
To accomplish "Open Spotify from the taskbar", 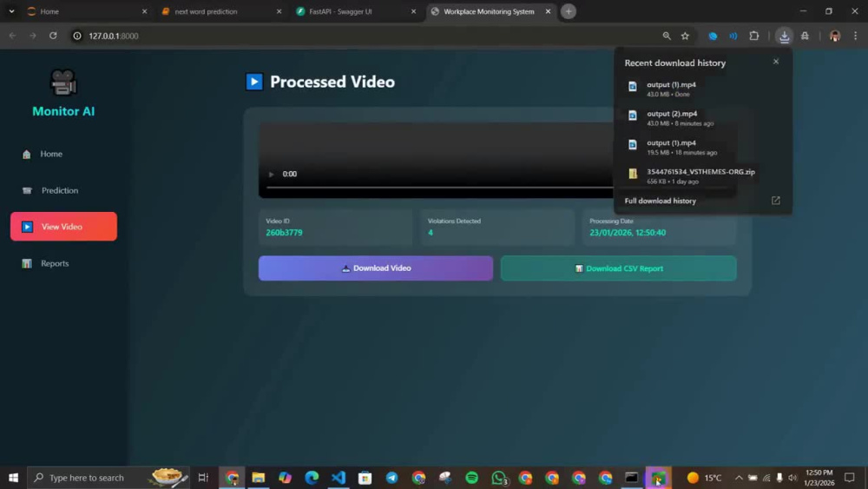I will (x=471, y=478).
